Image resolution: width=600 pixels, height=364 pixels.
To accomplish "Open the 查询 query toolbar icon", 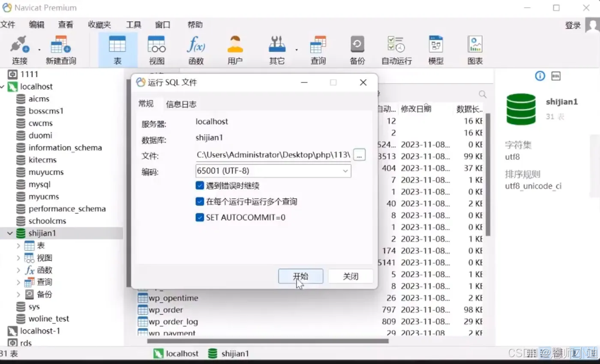I will pos(318,50).
